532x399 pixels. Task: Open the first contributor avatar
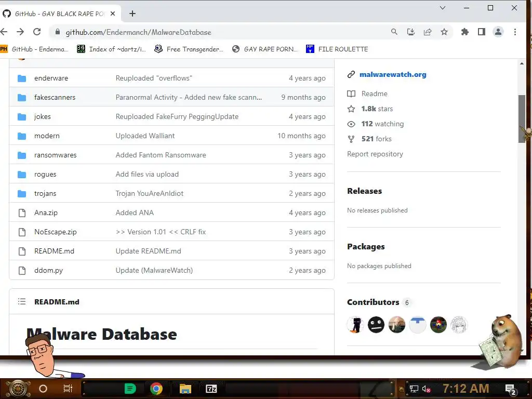point(355,325)
